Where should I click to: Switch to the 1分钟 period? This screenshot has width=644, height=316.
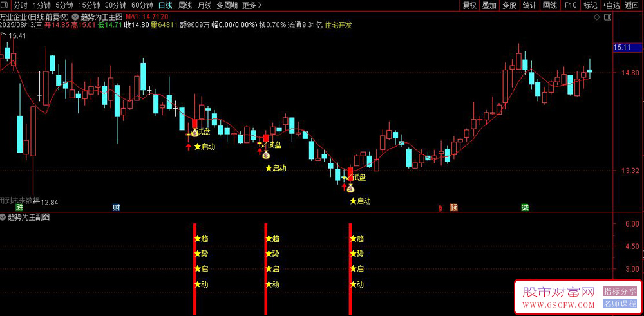41,5
